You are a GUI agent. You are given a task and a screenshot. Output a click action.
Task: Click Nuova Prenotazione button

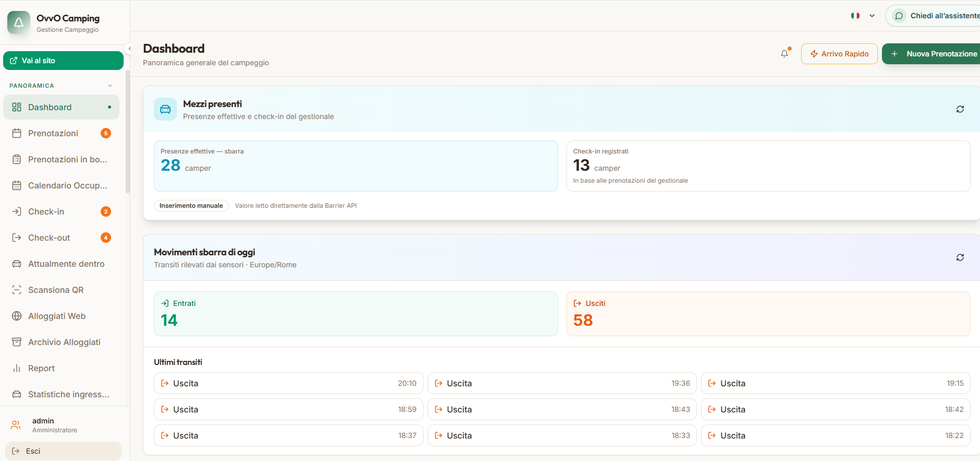[931, 54]
